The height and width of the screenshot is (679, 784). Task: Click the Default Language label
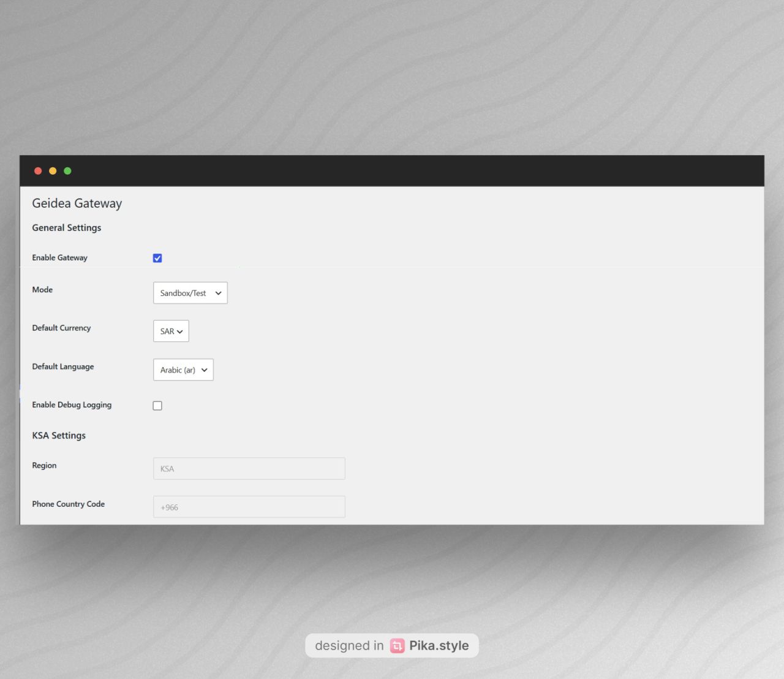[63, 366]
